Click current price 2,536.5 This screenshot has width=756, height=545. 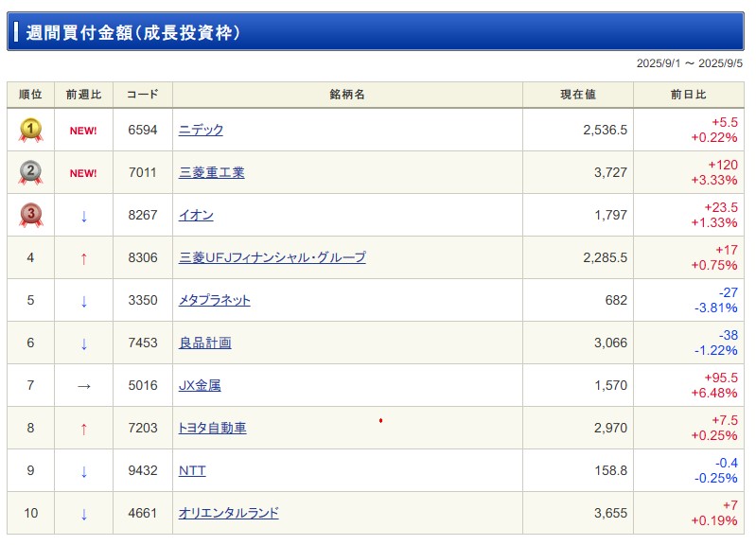tap(606, 130)
